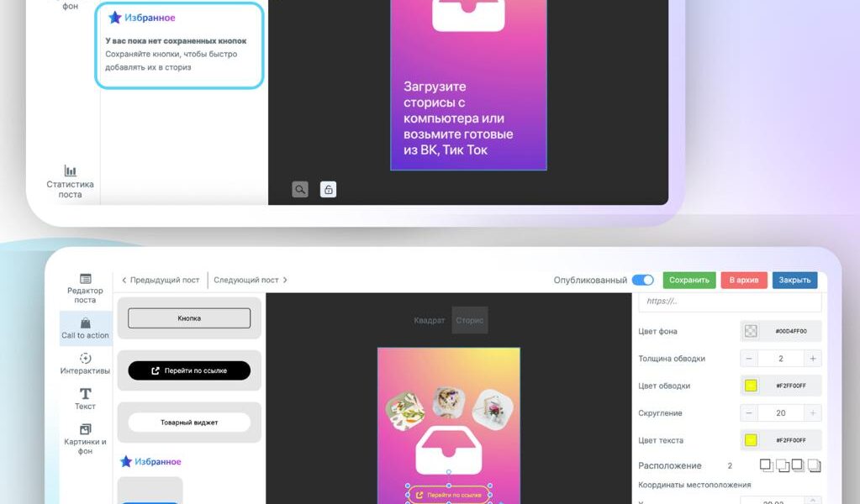Viewport: 860px width, 504px height.
Task: Click the blue Закрыть button
Action: [x=794, y=280]
